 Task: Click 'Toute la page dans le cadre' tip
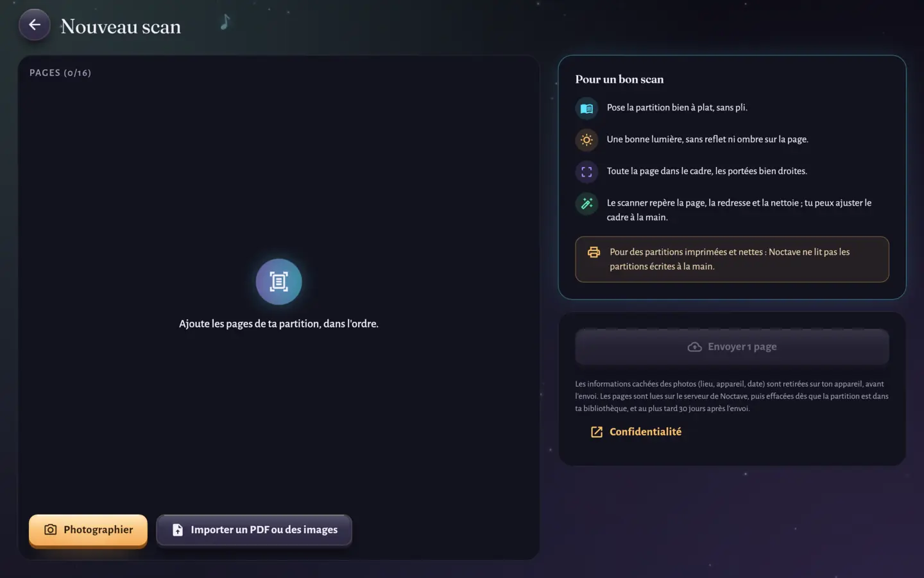click(706, 171)
